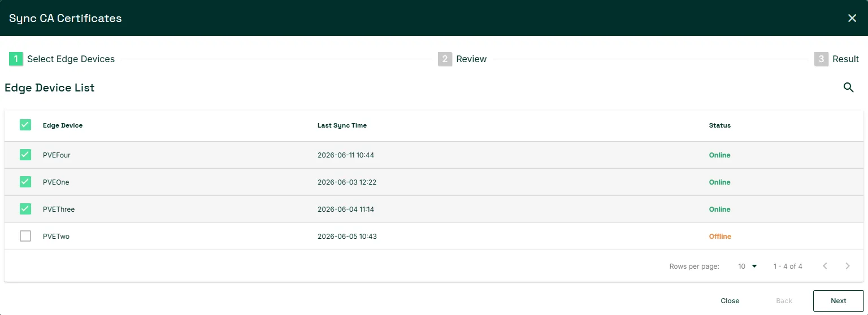Select step 3 Result
Viewport: 868px width, 315px height.
coord(836,59)
